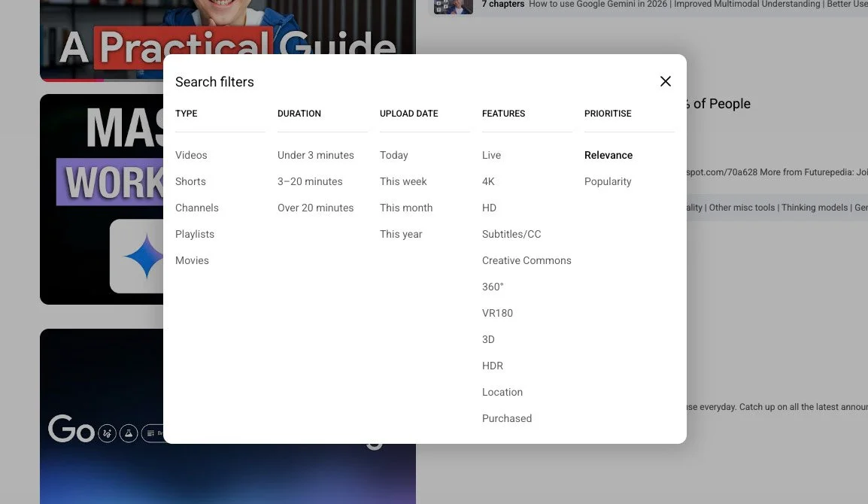Screen dimensions: 868x504
Task: Filter uploads from Today
Action: [x=393, y=155]
